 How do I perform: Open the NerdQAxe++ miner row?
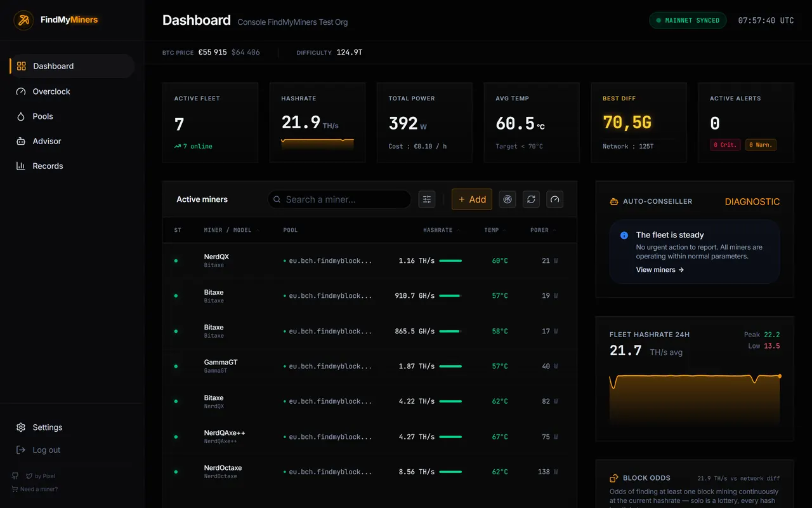369,436
